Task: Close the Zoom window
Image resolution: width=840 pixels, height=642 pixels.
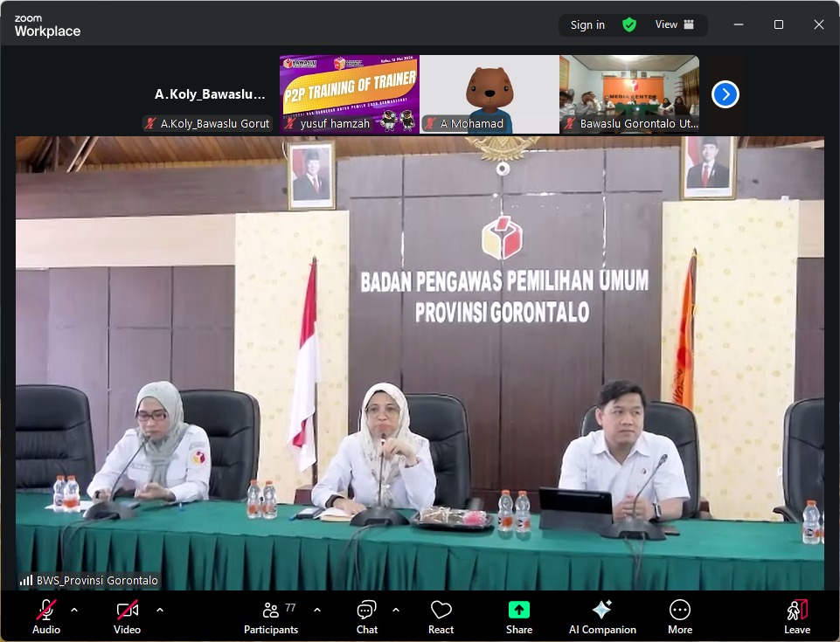Action: coord(818,24)
